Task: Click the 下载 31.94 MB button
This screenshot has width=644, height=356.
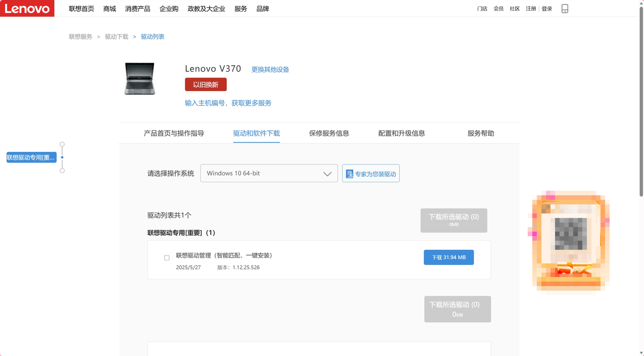Action: click(x=449, y=257)
